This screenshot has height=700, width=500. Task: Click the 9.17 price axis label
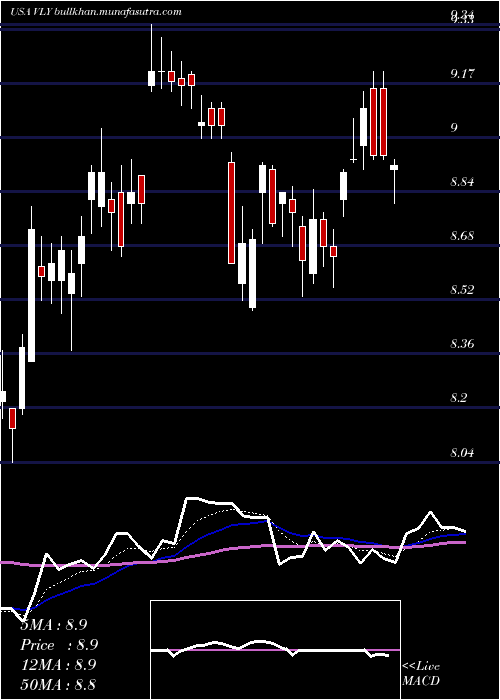(x=462, y=74)
